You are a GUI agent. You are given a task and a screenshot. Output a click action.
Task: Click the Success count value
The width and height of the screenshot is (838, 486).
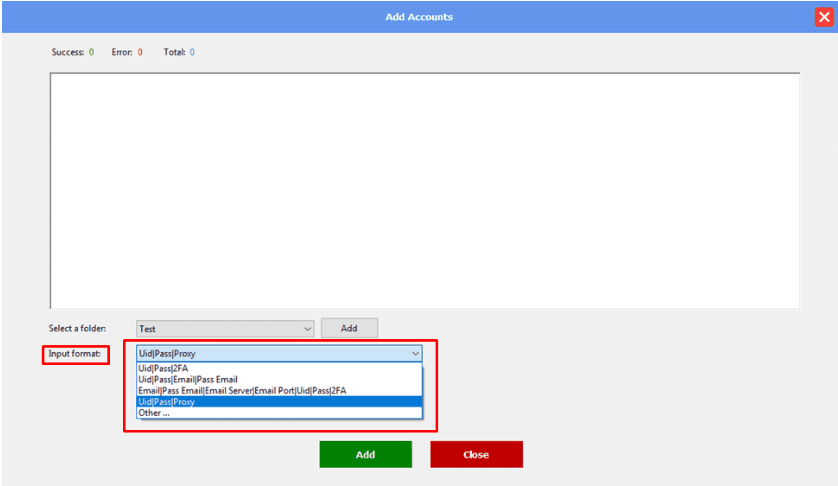coord(91,52)
